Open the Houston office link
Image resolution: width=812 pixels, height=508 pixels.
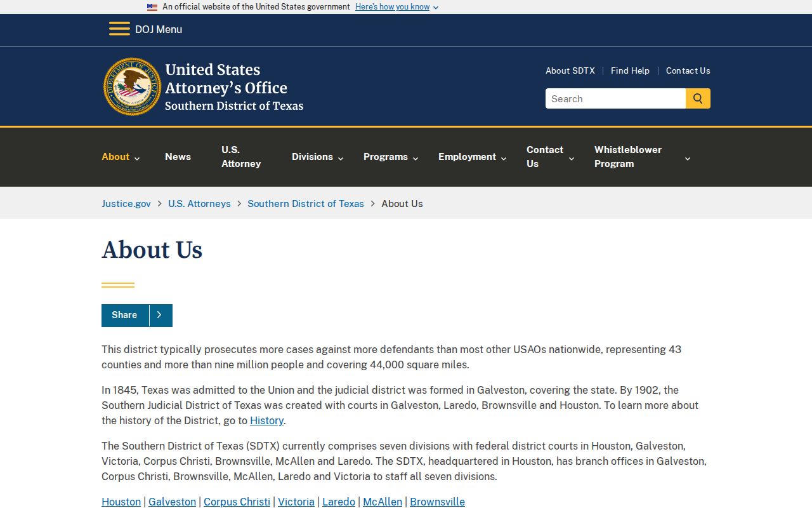tap(121, 502)
